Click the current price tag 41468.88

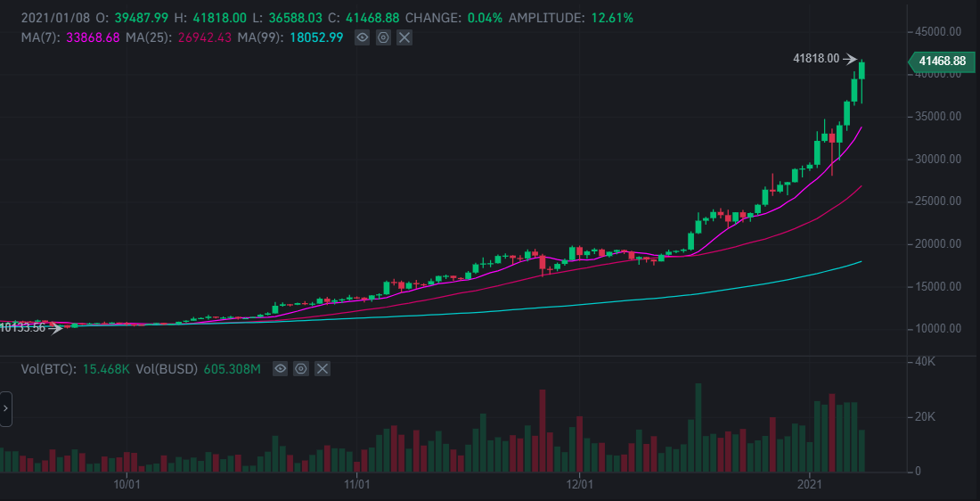941,61
